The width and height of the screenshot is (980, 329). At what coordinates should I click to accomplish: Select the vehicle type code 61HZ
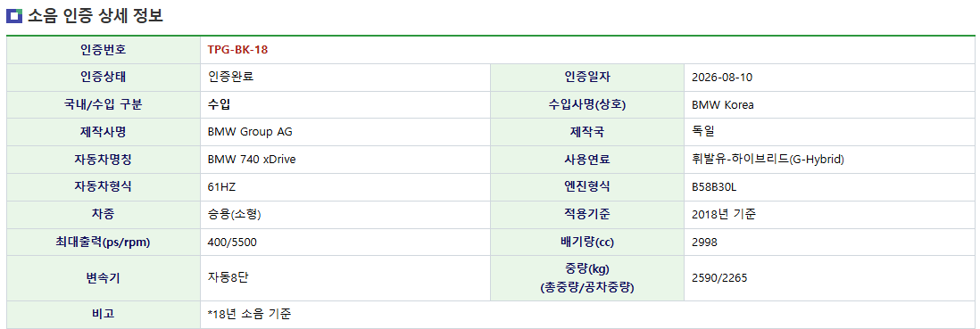coord(221,186)
